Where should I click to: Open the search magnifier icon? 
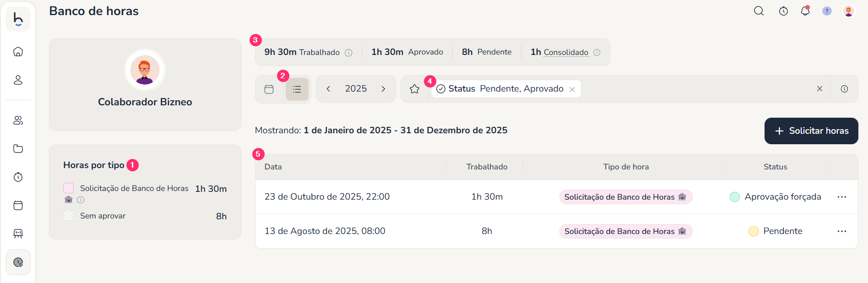coord(759,11)
